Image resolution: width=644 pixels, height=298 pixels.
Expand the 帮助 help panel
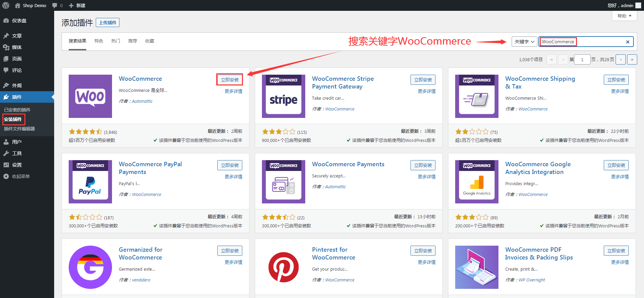(x=624, y=16)
